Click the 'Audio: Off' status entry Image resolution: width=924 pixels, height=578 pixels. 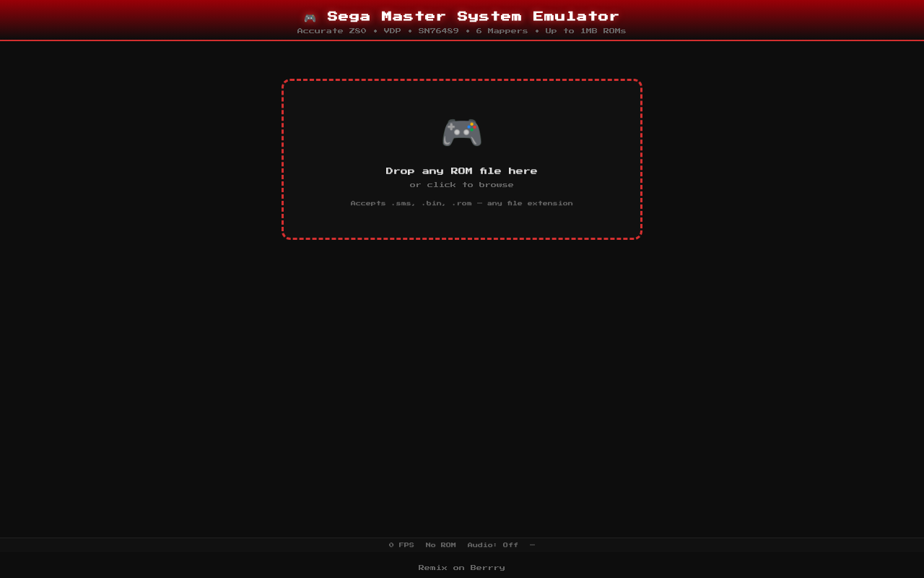pos(493,545)
